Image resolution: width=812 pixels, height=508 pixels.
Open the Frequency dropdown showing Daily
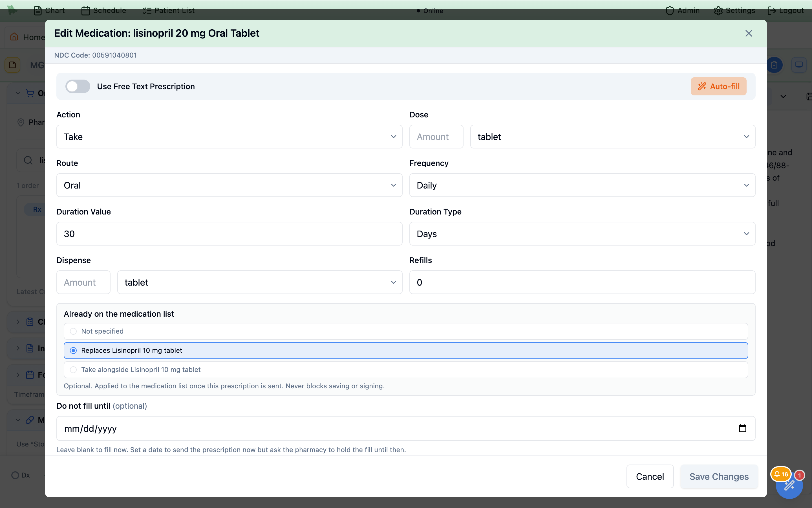click(x=582, y=185)
